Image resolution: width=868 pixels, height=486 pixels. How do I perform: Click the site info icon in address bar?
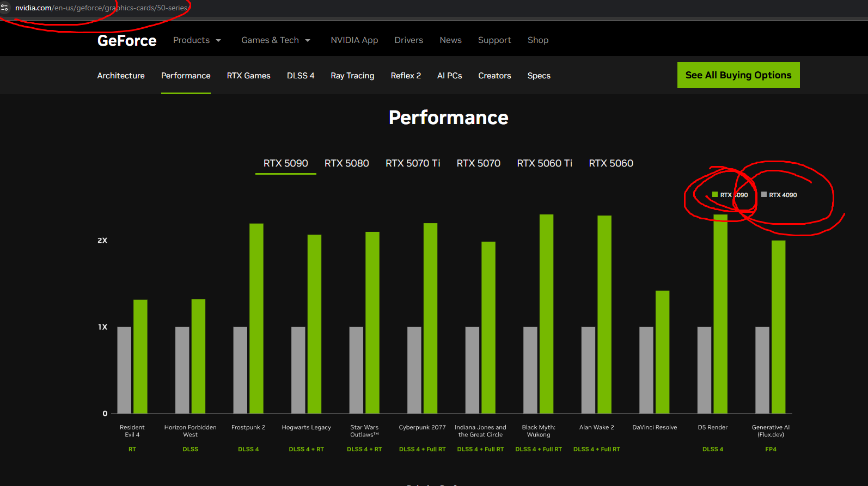[x=4, y=8]
